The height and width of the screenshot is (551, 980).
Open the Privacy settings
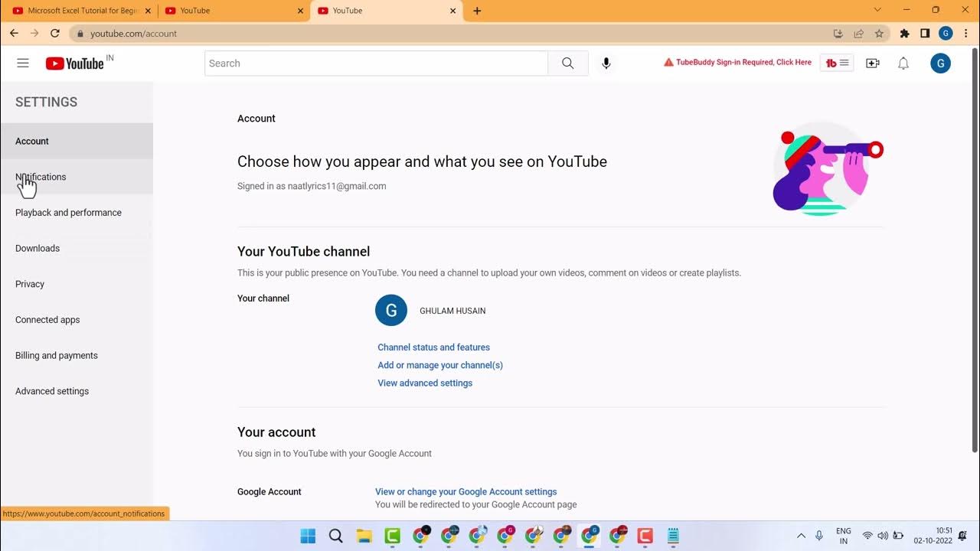(77, 284)
